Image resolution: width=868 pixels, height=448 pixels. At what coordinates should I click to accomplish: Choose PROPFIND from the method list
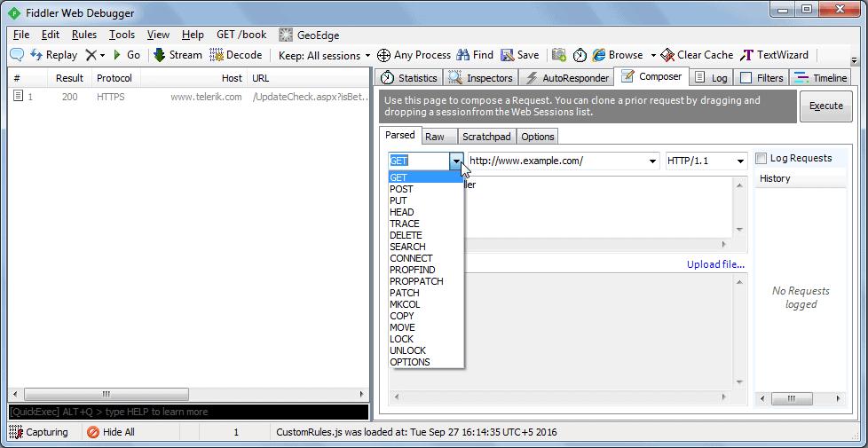click(x=426, y=270)
